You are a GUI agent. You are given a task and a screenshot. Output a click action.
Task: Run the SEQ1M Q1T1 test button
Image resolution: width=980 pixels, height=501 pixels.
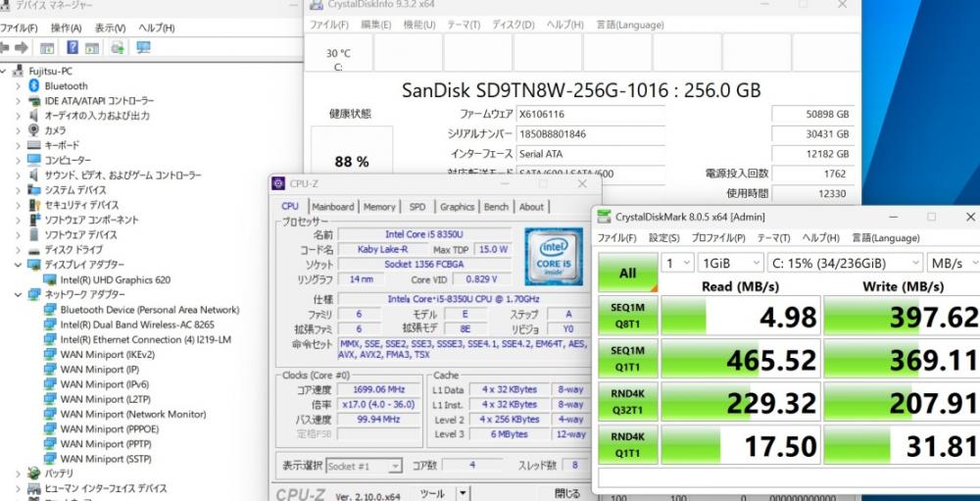[627, 359]
